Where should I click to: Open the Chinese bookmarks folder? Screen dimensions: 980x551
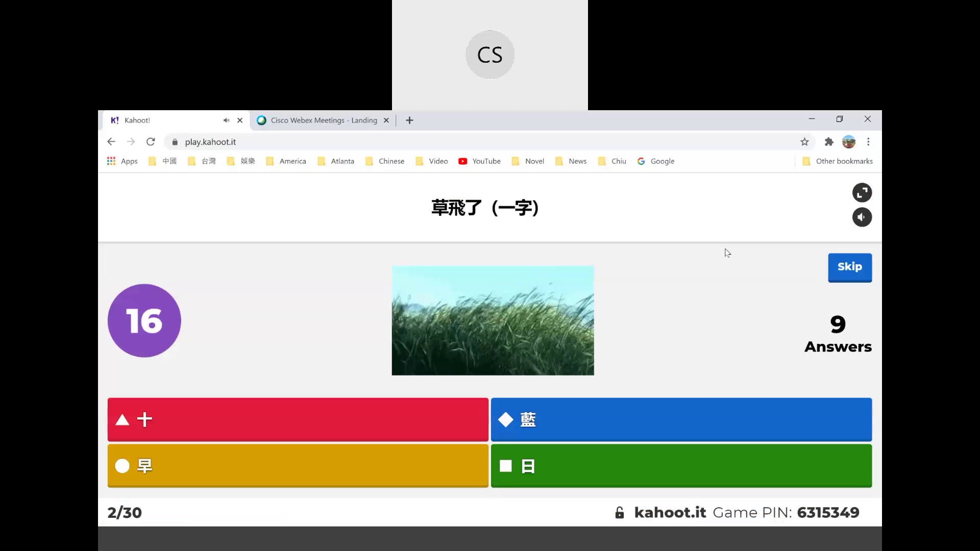click(385, 161)
